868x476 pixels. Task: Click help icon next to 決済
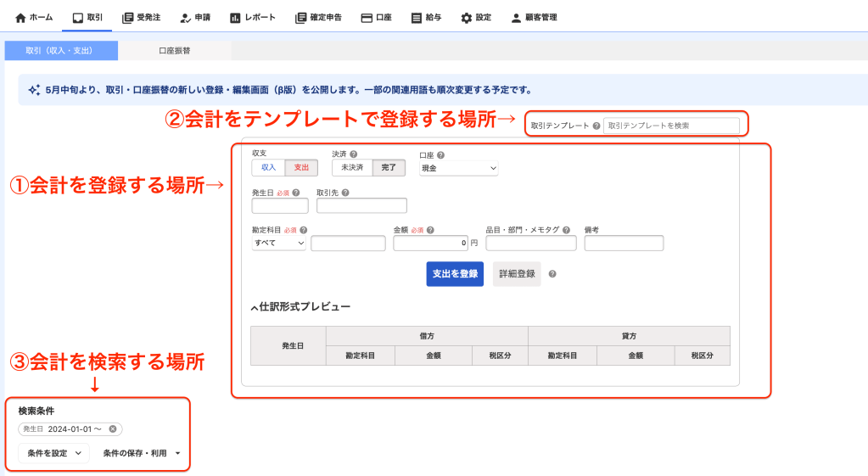[353, 154]
